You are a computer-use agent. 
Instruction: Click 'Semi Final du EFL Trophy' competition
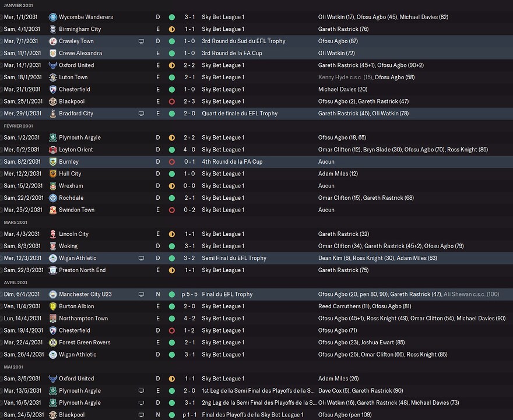point(234,258)
